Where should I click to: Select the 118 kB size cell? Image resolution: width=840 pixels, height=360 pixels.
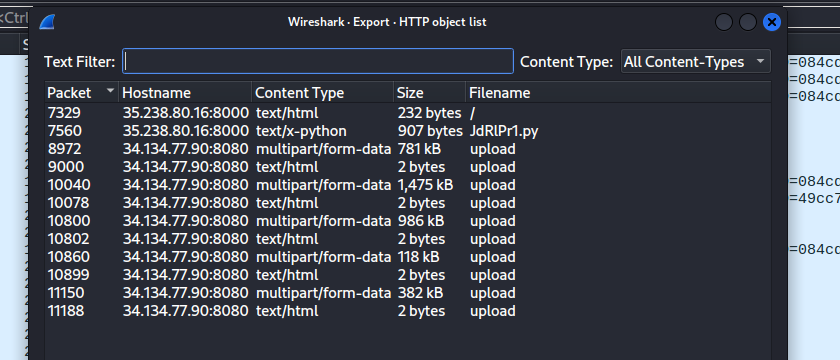coord(418,257)
